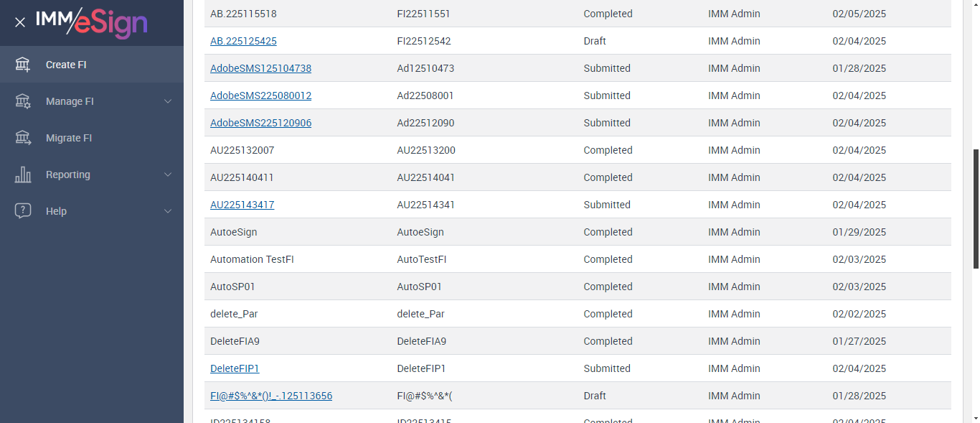Click the Reporting bar chart icon
The height and width of the screenshot is (423, 980).
23,175
